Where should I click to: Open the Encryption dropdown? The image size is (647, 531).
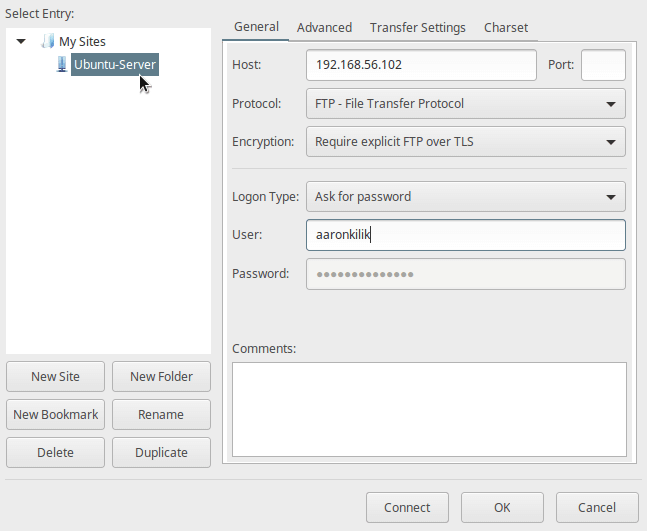[x=465, y=142]
